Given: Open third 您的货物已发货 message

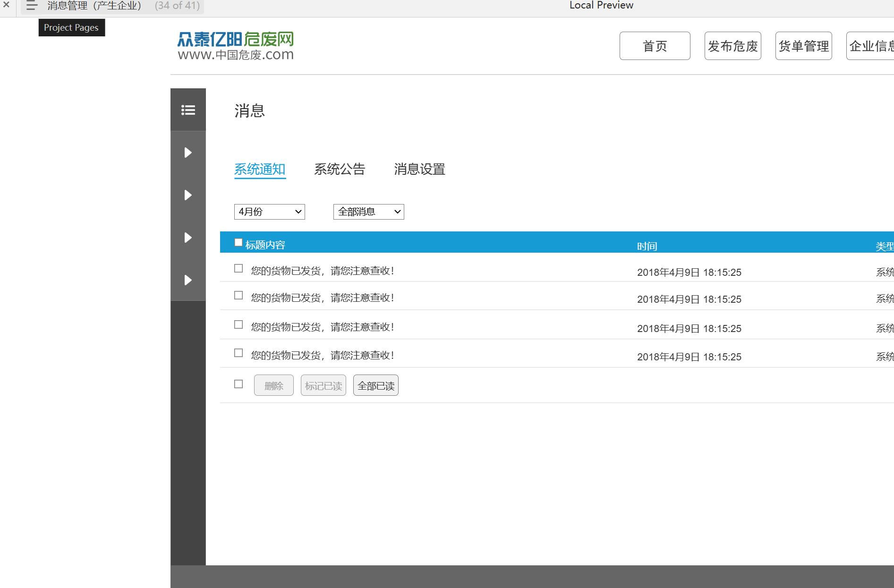Looking at the screenshot, I should point(323,327).
